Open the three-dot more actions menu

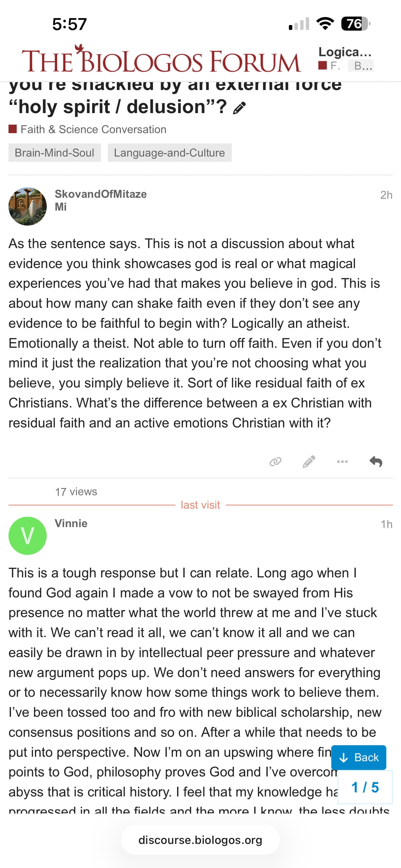342,461
